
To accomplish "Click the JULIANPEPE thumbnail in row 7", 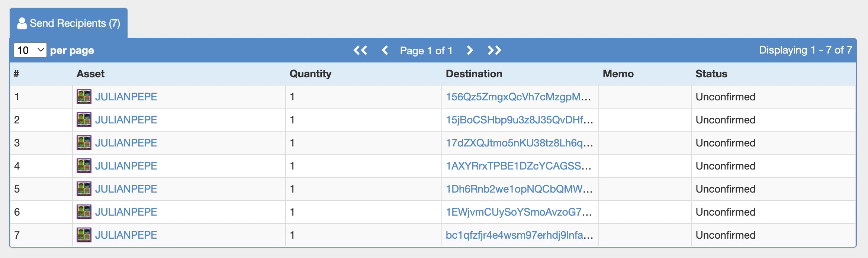I will (x=84, y=235).
